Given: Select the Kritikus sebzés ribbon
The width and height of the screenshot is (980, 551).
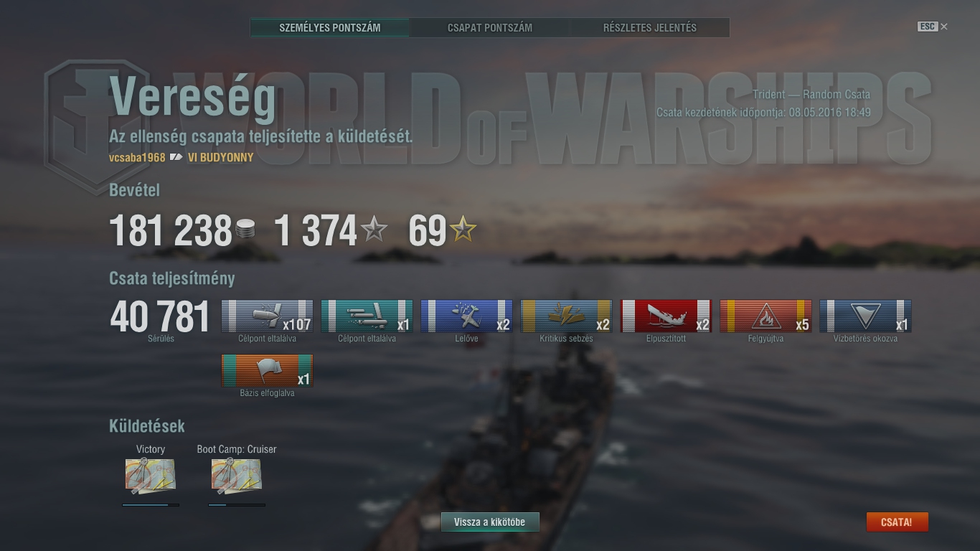Looking at the screenshot, I should tap(566, 316).
